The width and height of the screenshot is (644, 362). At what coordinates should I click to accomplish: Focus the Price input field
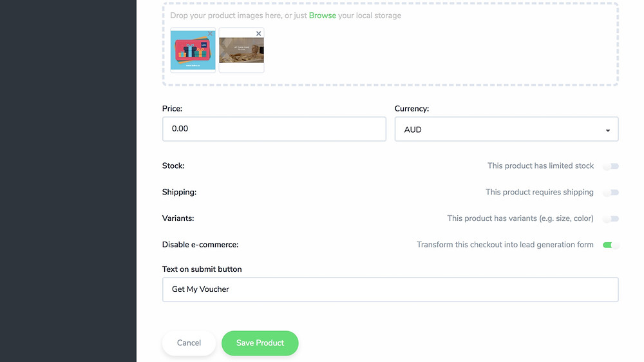coord(274,129)
